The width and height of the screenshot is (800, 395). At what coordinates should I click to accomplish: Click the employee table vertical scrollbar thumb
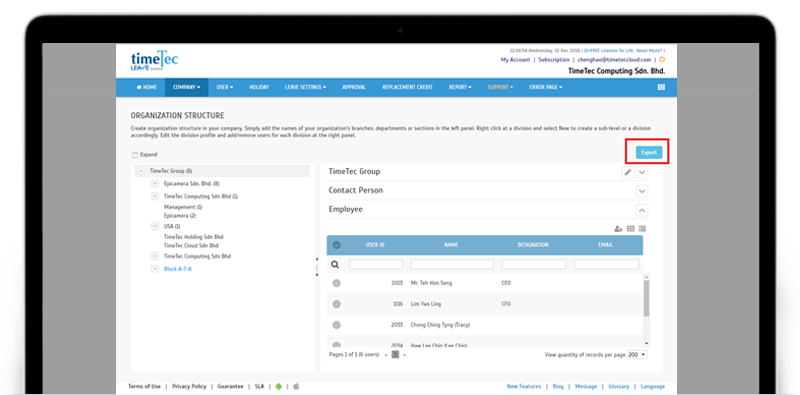coord(646,298)
